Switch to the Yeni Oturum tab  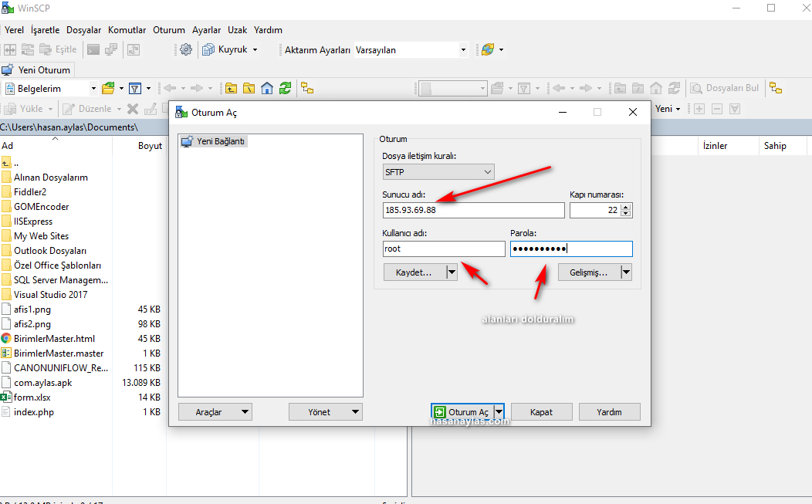click(36, 70)
